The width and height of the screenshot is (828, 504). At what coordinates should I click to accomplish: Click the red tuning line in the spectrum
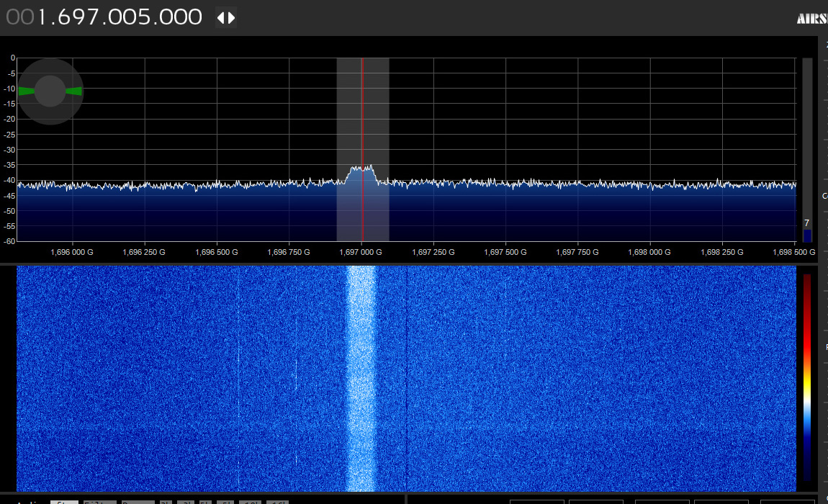click(x=363, y=150)
